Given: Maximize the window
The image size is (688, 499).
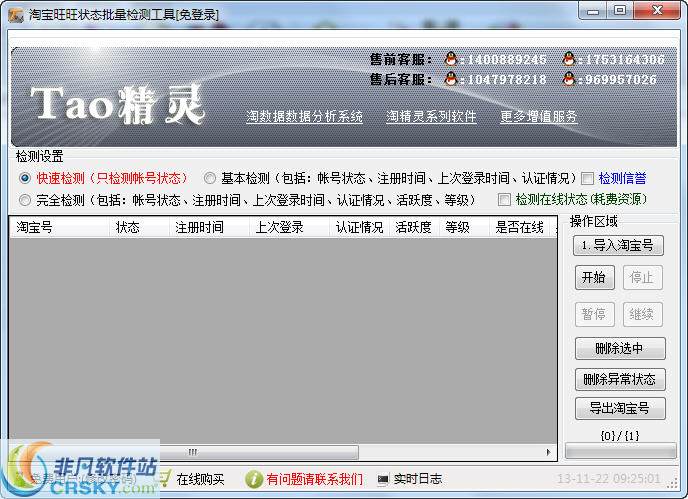Looking at the screenshot, I should click(x=620, y=11).
